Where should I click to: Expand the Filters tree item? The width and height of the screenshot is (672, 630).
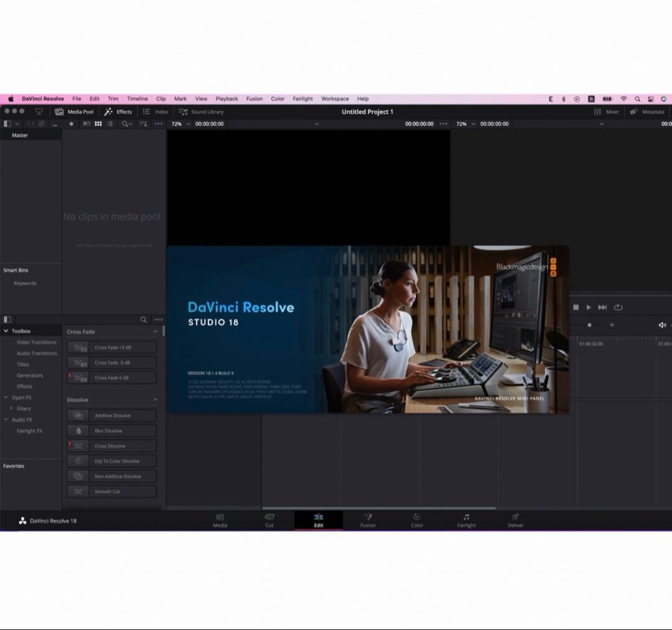coord(11,408)
